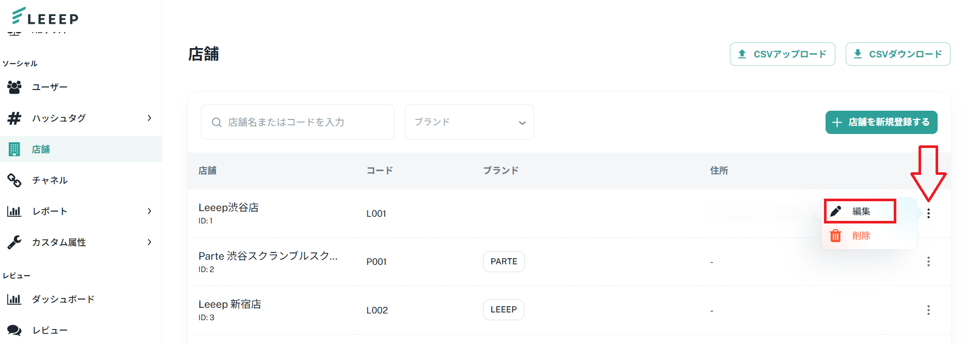Click the channel link icon in sidebar
The height and width of the screenshot is (344, 980).
click(14, 180)
